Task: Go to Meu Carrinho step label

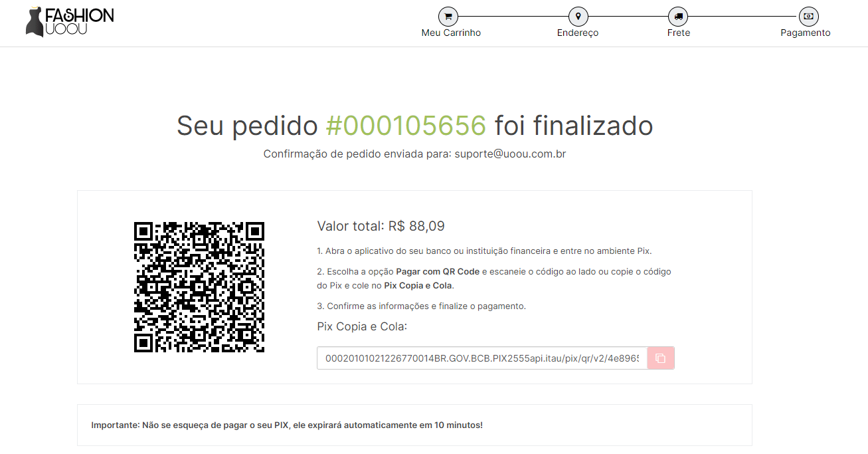Action: coord(451,33)
